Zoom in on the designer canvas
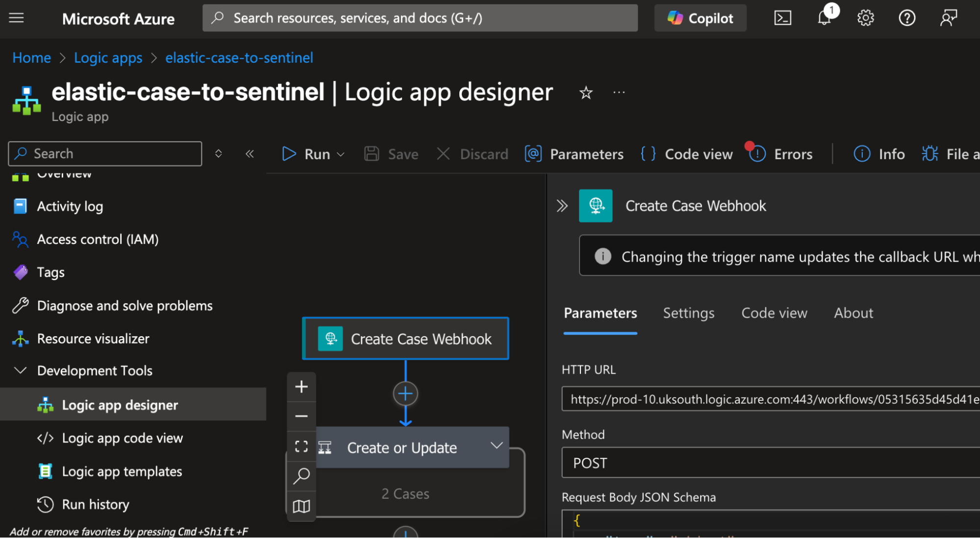Viewport: 980px width, 538px height. click(x=302, y=387)
